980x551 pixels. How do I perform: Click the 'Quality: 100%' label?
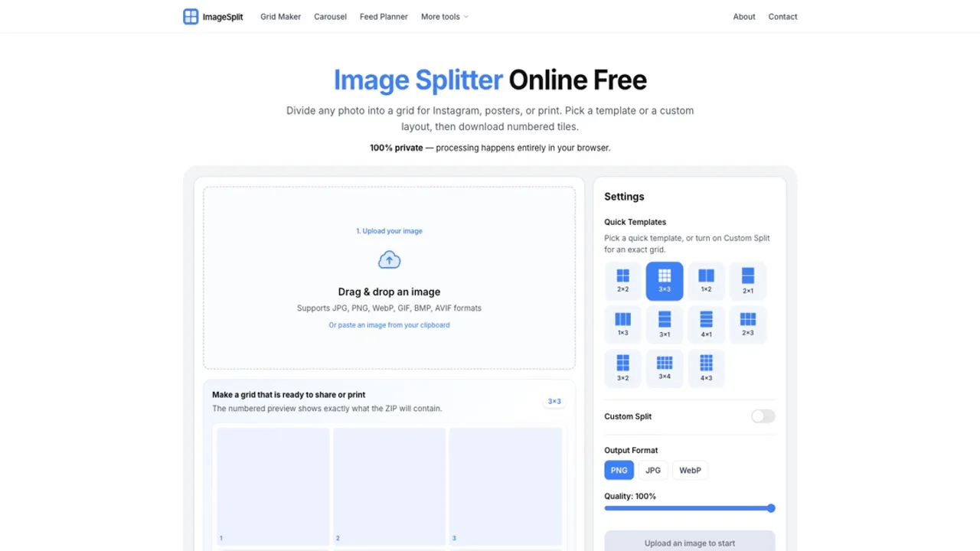(x=630, y=496)
